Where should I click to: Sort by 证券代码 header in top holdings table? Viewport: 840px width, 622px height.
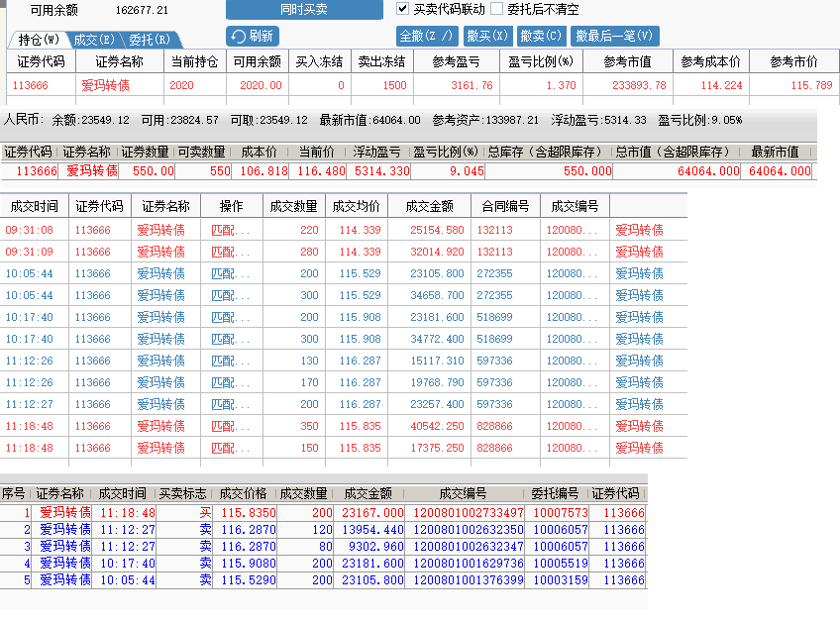pyautogui.click(x=41, y=61)
